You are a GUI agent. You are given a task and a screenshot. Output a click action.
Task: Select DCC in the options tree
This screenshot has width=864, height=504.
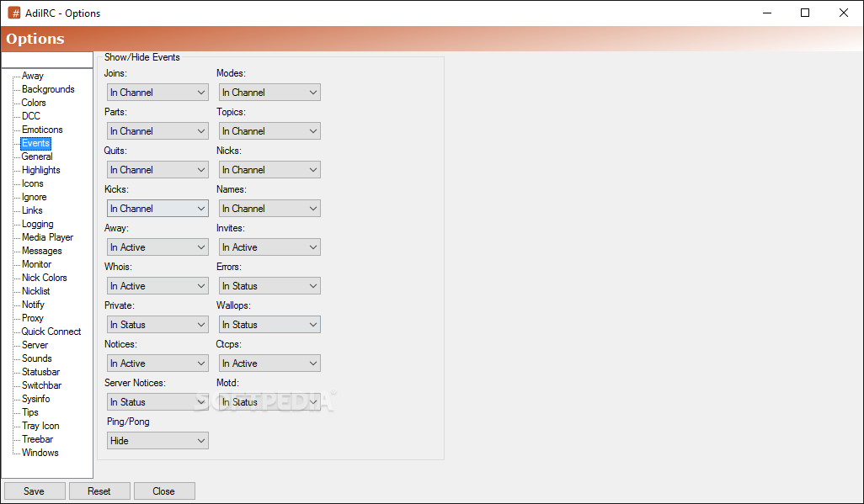tap(31, 116)
